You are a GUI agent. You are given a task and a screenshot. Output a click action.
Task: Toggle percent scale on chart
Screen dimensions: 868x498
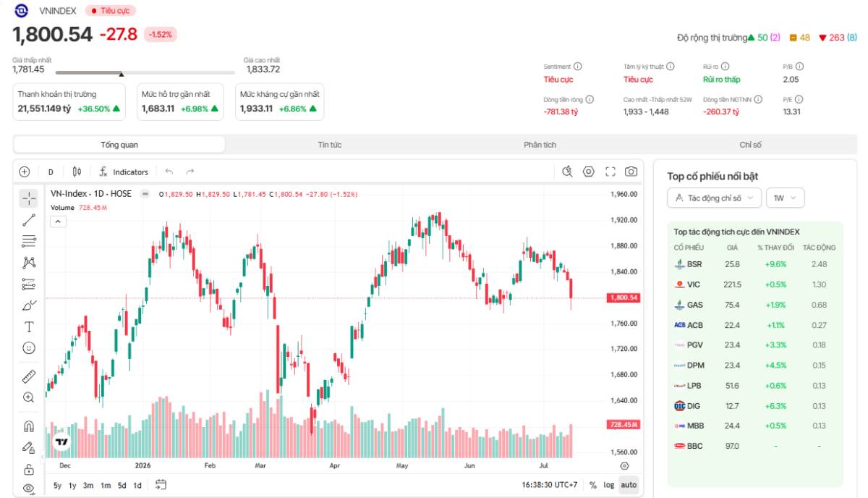click(593, 485)
